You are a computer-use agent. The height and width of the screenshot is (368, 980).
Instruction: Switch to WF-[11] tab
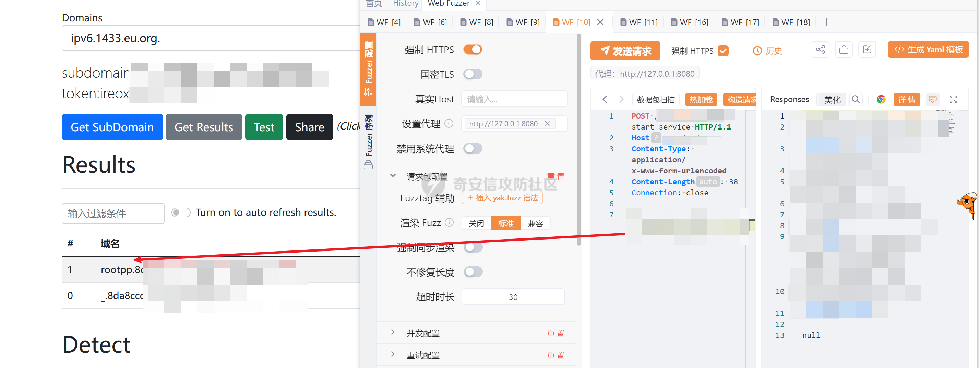[639, 22]
